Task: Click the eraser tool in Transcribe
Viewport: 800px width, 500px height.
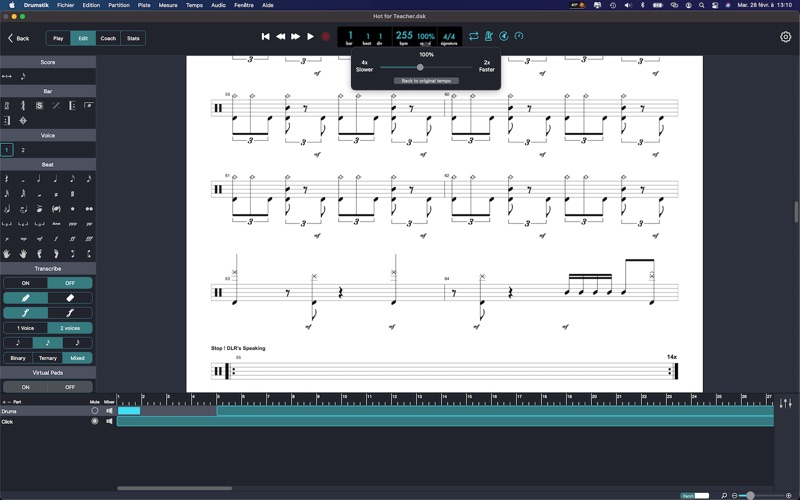Action: coord(70,298)
